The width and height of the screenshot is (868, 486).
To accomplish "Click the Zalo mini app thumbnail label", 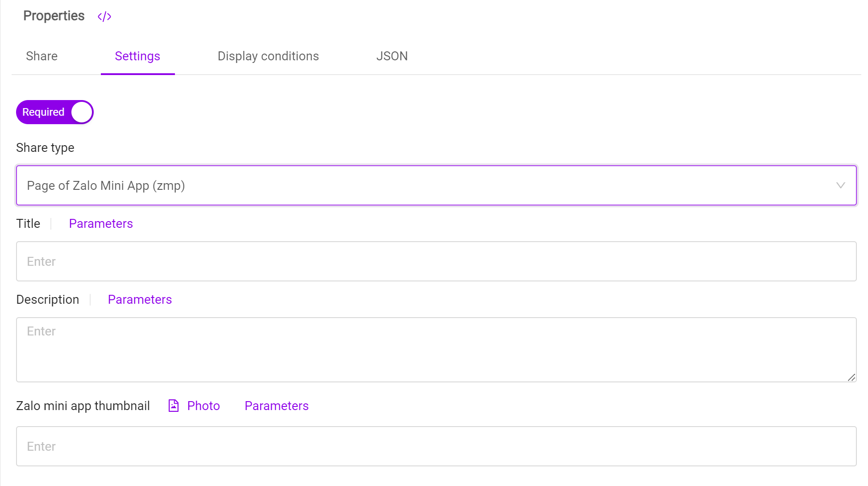I will (x=83, y=406).
